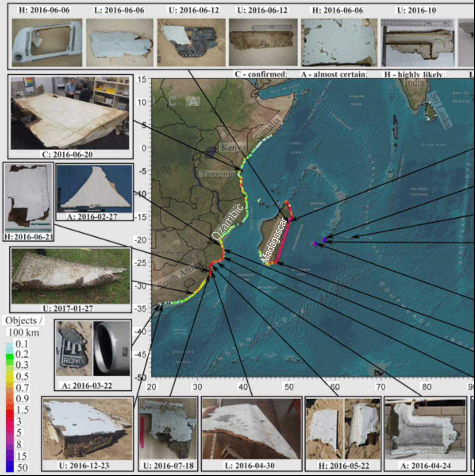Viewport: 475px width, 476px height.
Task: Open the debris photo labeled L: 2016-04-30
Action: [251, 429]
